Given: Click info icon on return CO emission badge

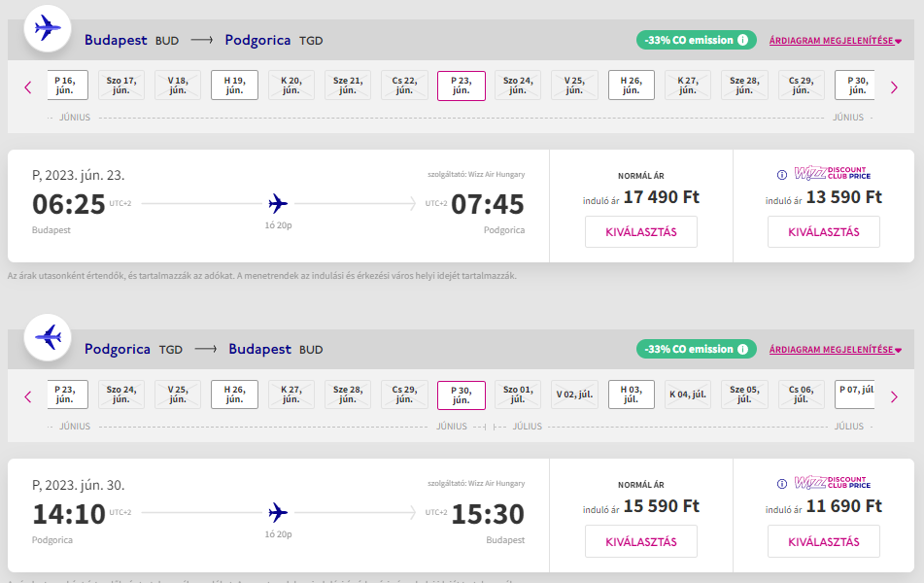Looking at the screenshot, I should click(x=742, y=349).
